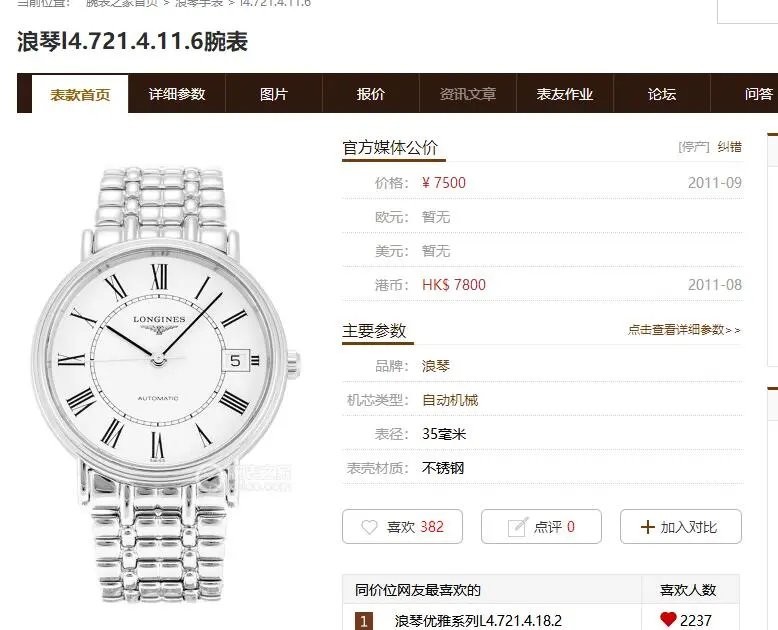Viewport: 778px width, 630px height.
Task: Select the 表款首页 tab
Action: [x=80, y=94]
